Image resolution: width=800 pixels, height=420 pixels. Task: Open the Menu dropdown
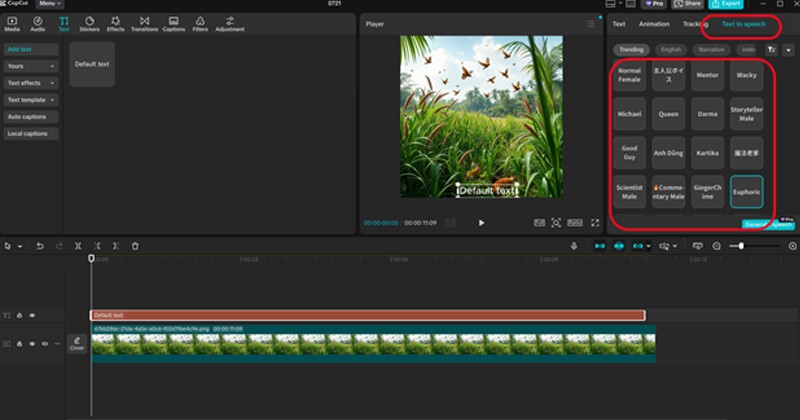[50, 4]
